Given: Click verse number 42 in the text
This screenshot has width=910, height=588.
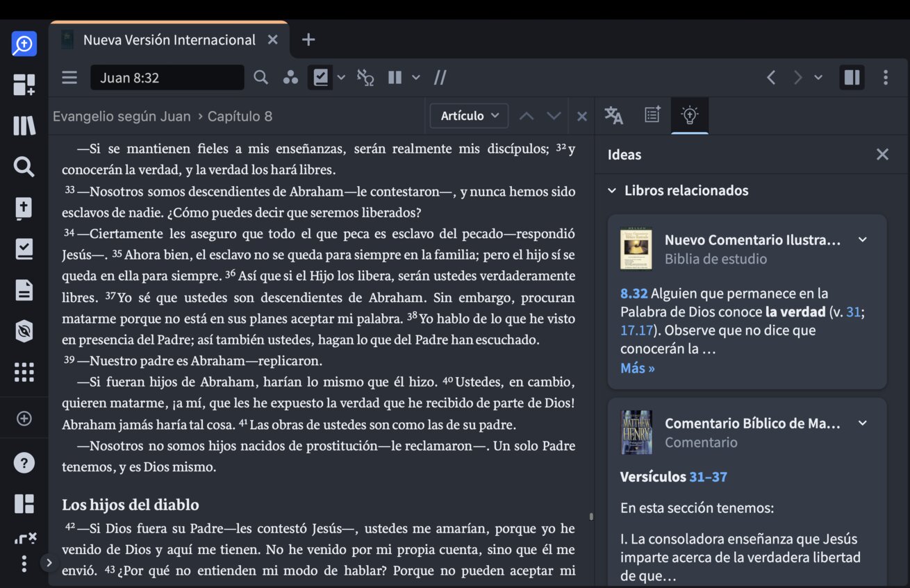Looking at the screenshot, I should [70, 527].
